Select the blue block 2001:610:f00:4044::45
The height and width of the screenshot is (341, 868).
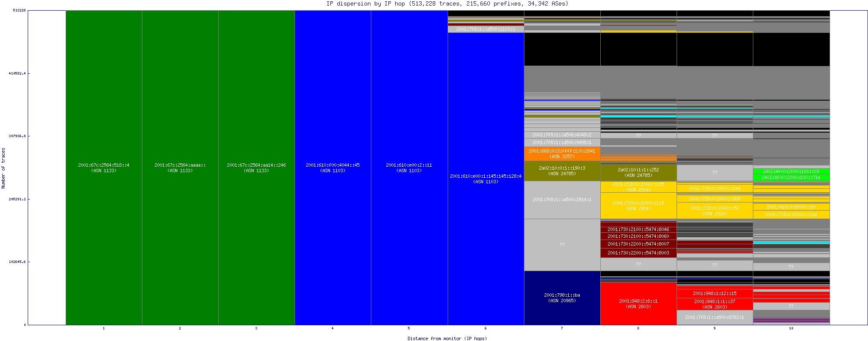coord(333,168)
